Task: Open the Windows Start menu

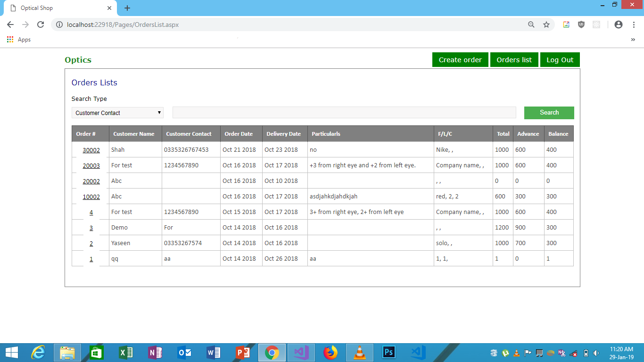Action: [11, 353]
